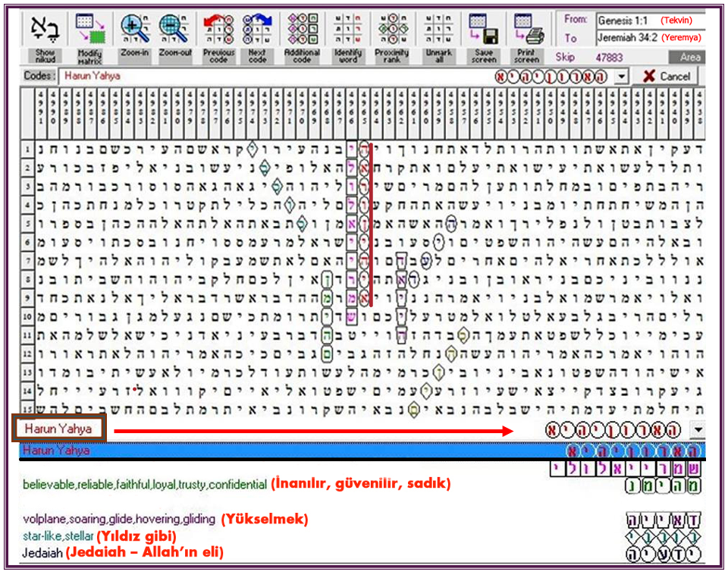The image size is (728, 575).
Task: Toggle the Show nikud tool
Action: (45, 38)
